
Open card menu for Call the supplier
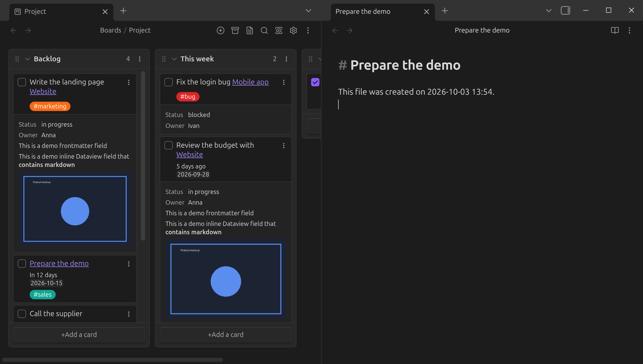coord(129,314)
